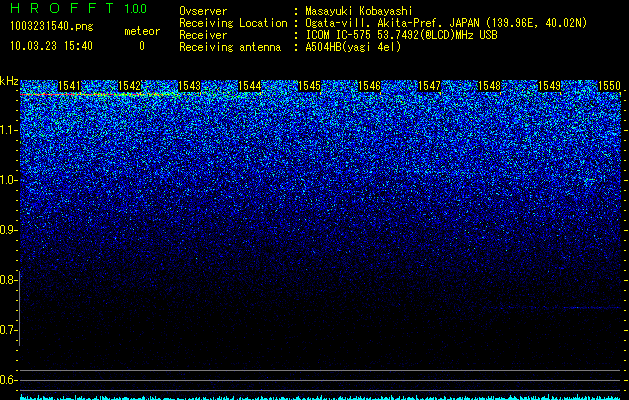Click the Ovserver field label

(203, 11)
